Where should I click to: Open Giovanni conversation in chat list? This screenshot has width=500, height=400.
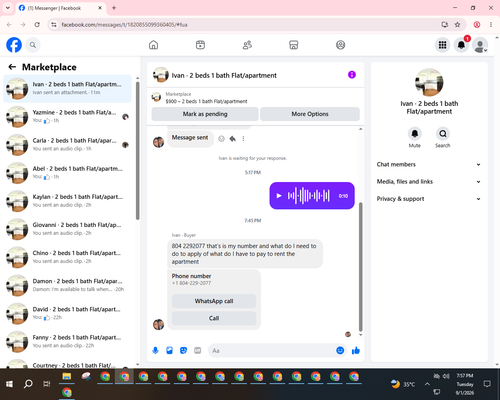click(x=67, y=229)
